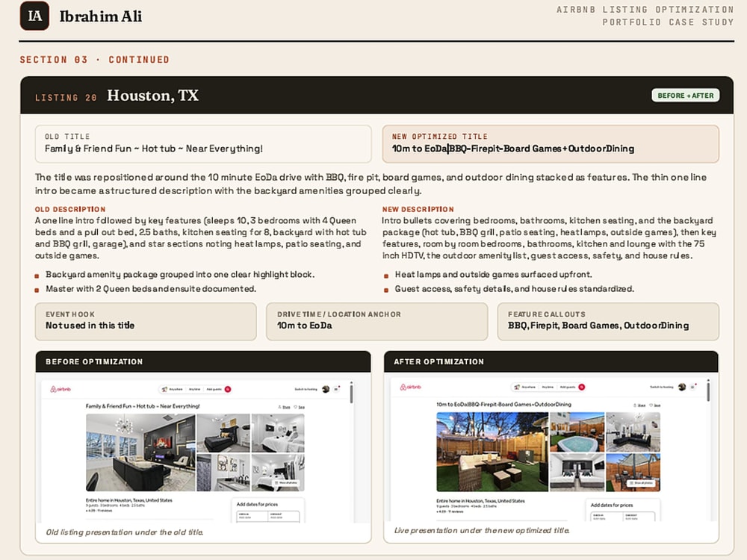This screenshot has width=747, height=560.
Task: Click 'Add dates for prices' in before screenshot
Action: point(257,504)
